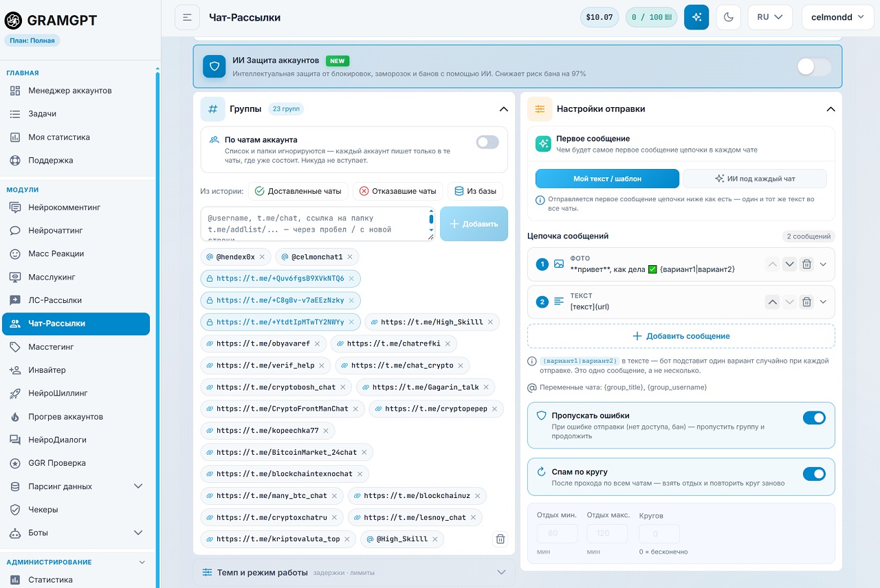
Task: Open the Нейрокомментинг module in sidebar
Action: point(76,207)
